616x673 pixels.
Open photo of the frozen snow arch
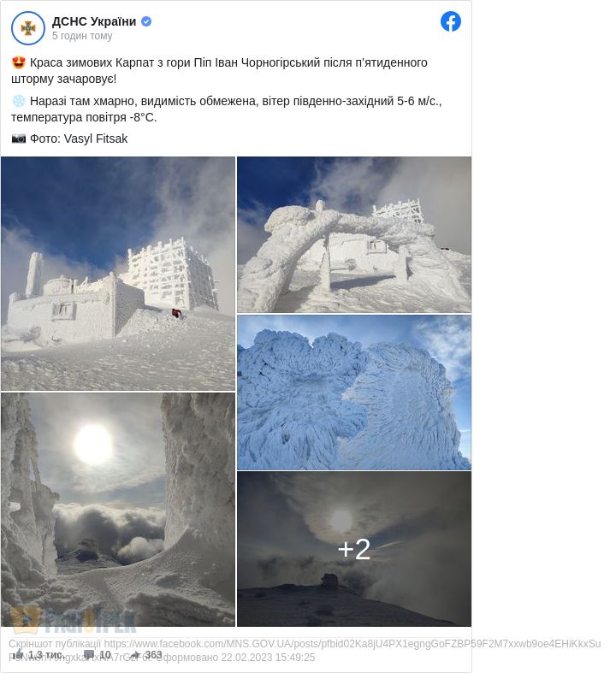pos(354,234)
